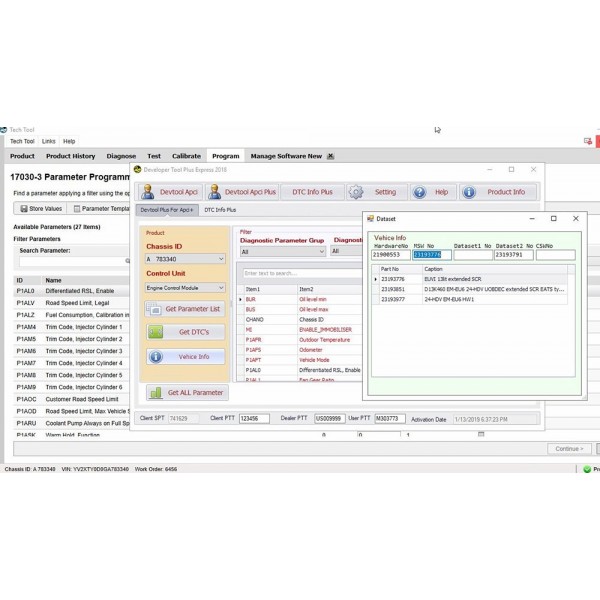Select the P1AFR Outdoor Temperature row

[299, 340]
